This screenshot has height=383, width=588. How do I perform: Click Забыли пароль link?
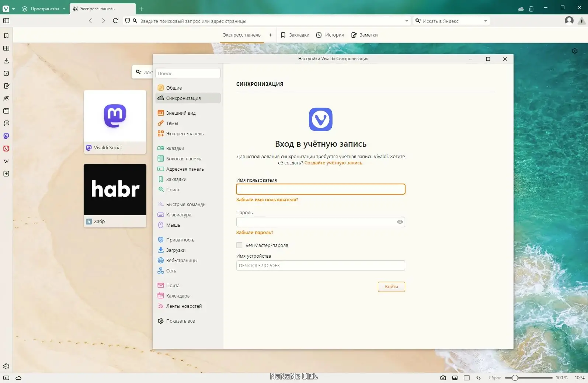coord(255,233)
